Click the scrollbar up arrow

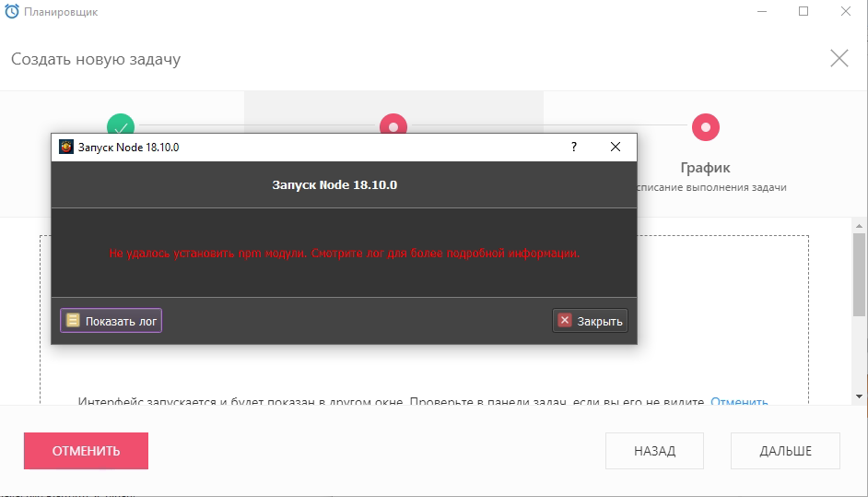point(859,226)
